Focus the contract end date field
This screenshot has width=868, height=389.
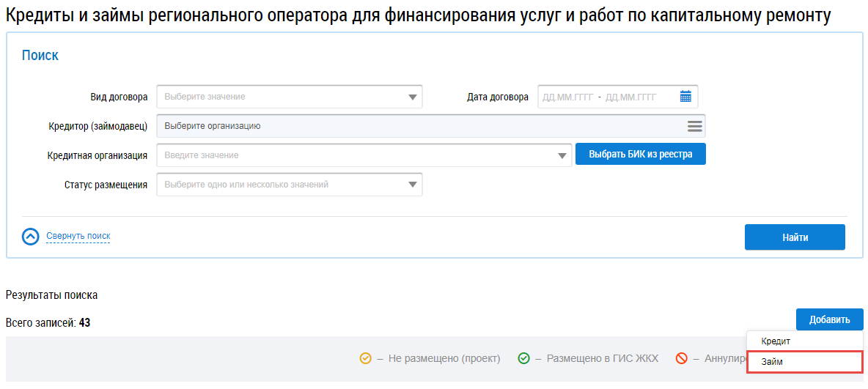coord(630,97)
